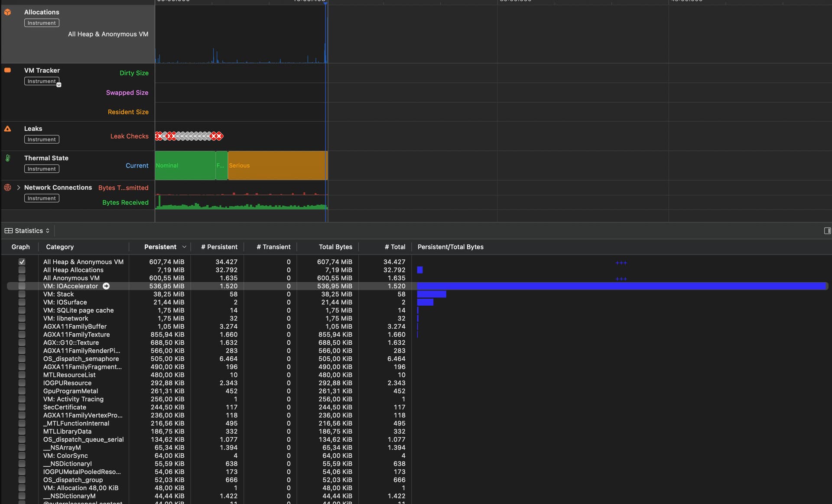Uncheck the graph checkbox for All Heap & Anonymous VM
This screenshot has height=504, width=832.
click(22, 262)
